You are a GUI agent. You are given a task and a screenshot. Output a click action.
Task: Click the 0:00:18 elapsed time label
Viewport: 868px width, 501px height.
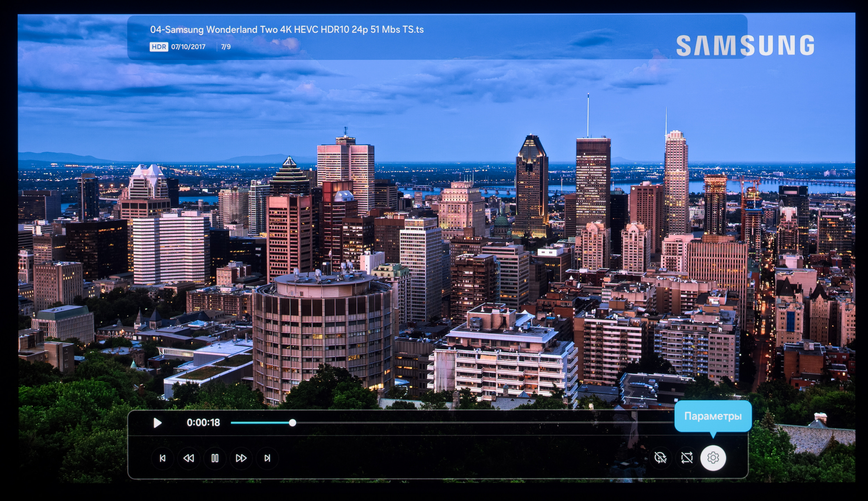tap(203, 422)
